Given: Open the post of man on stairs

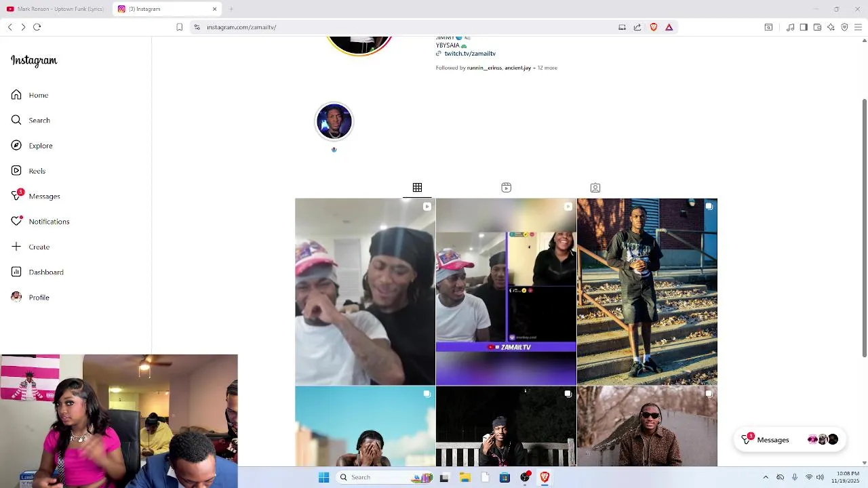Looking at the screenshot, I should [x=647, y=291].
